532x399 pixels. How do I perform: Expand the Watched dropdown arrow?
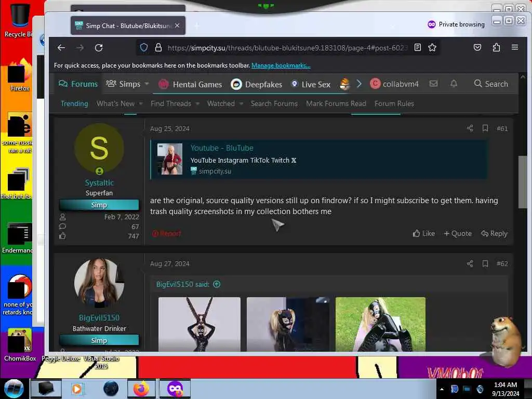click(x=241, y=103)
